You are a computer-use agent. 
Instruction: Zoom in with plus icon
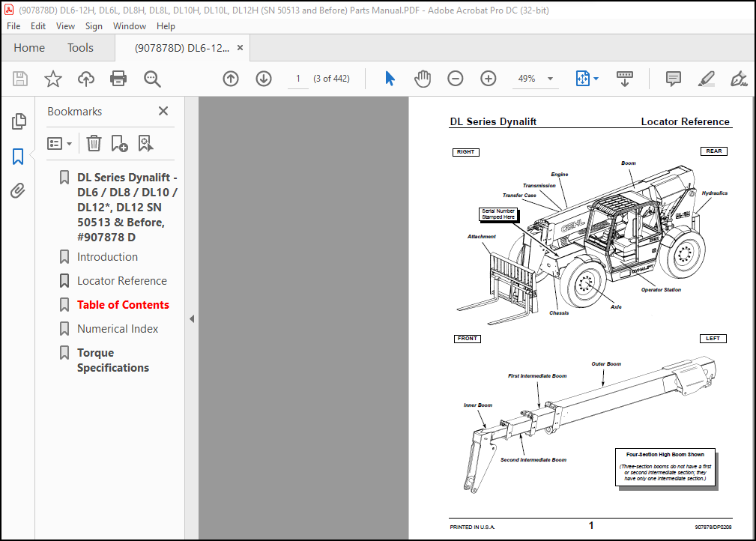tap(489, 79)
